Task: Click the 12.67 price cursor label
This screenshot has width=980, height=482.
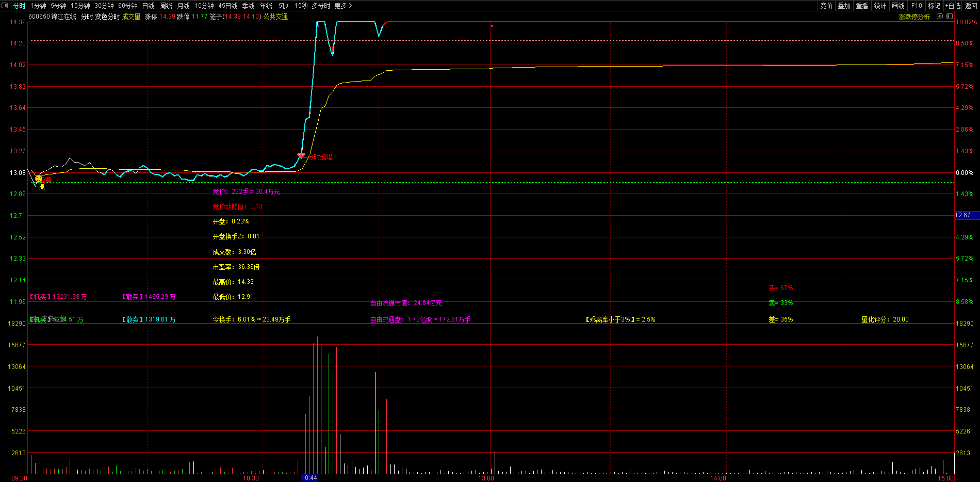Action: pos(967,215)
